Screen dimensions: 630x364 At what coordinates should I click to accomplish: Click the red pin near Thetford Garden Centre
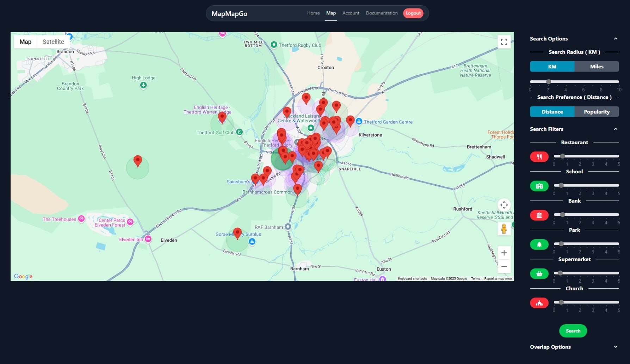pyautogui.click(x=350, y=121)
